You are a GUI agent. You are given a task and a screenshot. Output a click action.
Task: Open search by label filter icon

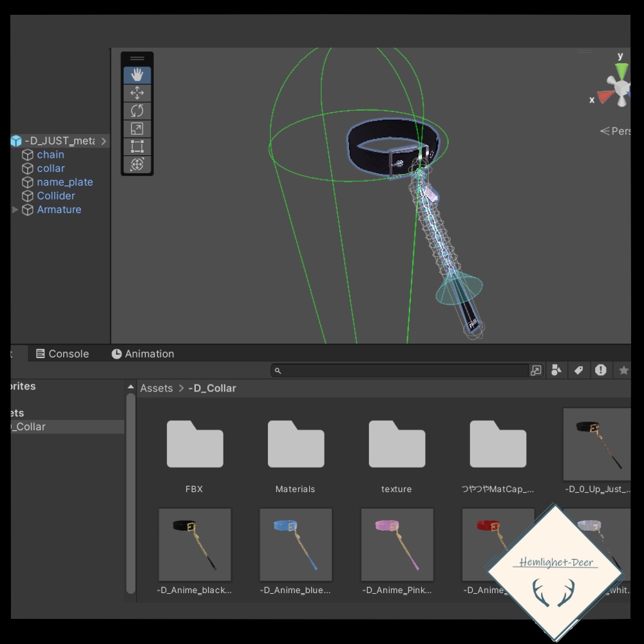click(579, 370)
